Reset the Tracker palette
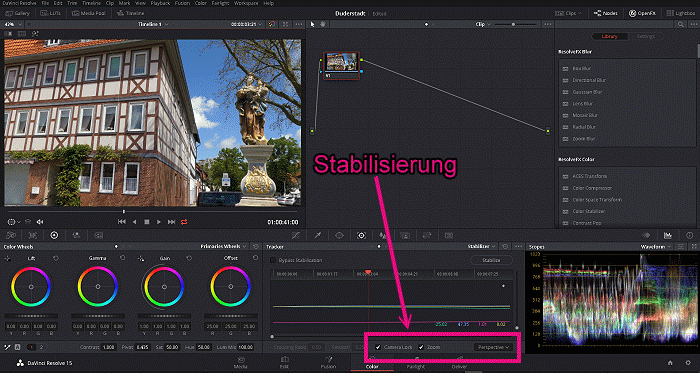Viewport: 700px width, 373px height. point(505,246)
